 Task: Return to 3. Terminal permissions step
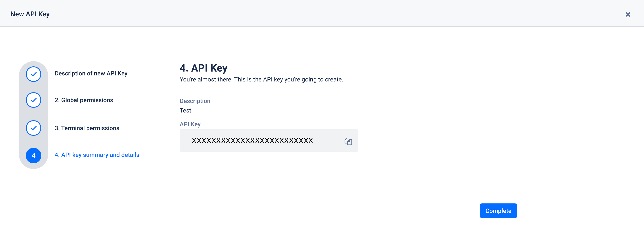click(87, 128)
